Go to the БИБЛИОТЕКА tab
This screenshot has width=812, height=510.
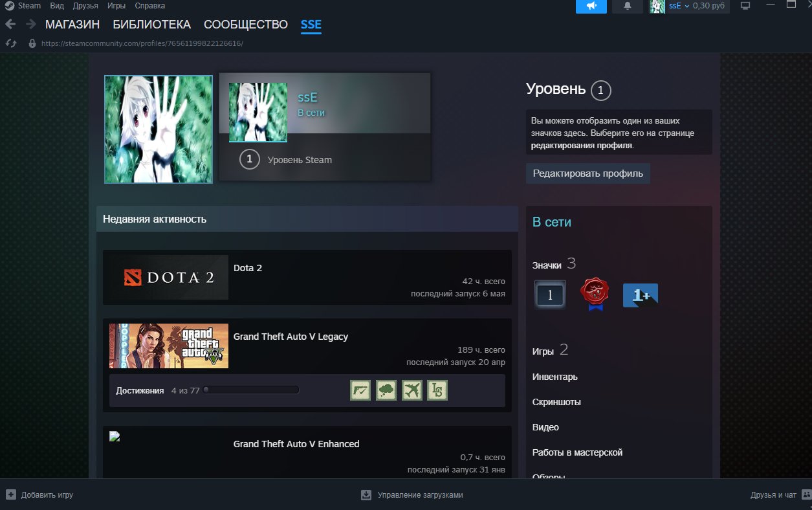click(151, 25)
